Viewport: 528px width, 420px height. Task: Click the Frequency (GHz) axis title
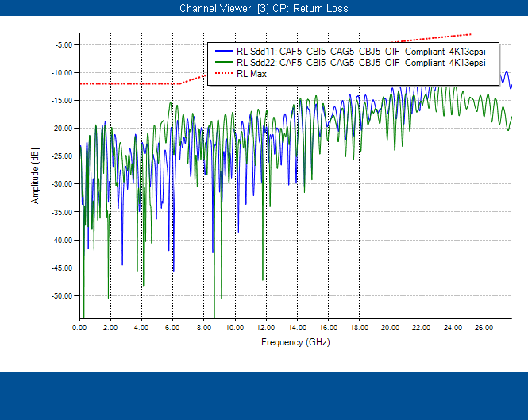pos(295,342)
